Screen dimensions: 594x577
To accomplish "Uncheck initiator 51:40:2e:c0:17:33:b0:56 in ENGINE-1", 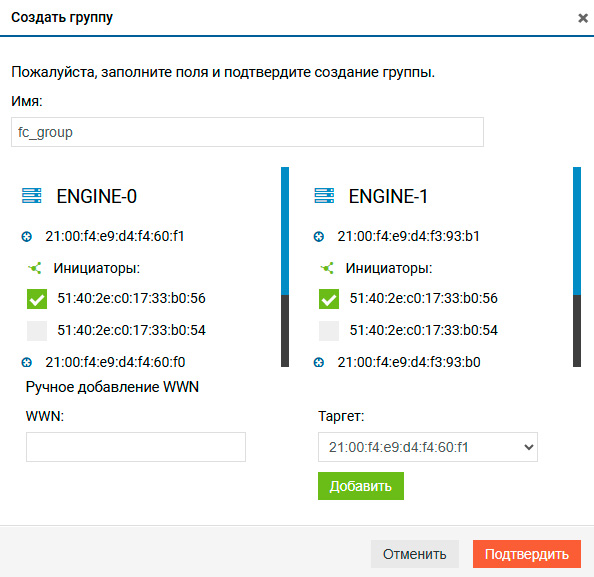I will (x=329, y=299).
